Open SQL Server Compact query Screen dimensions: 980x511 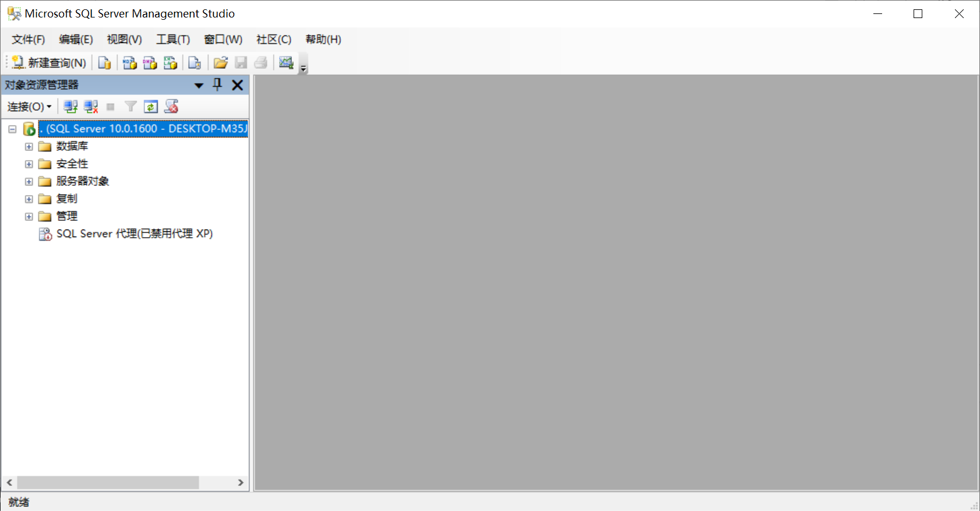[195, 62]
